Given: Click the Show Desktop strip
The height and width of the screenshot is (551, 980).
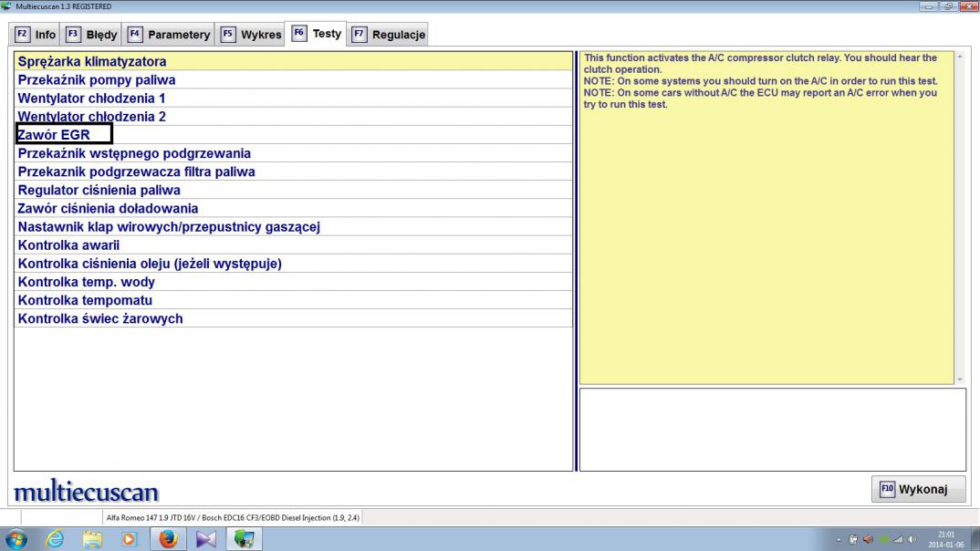Looking at the screenshot, I should click(x=975, y=538).
